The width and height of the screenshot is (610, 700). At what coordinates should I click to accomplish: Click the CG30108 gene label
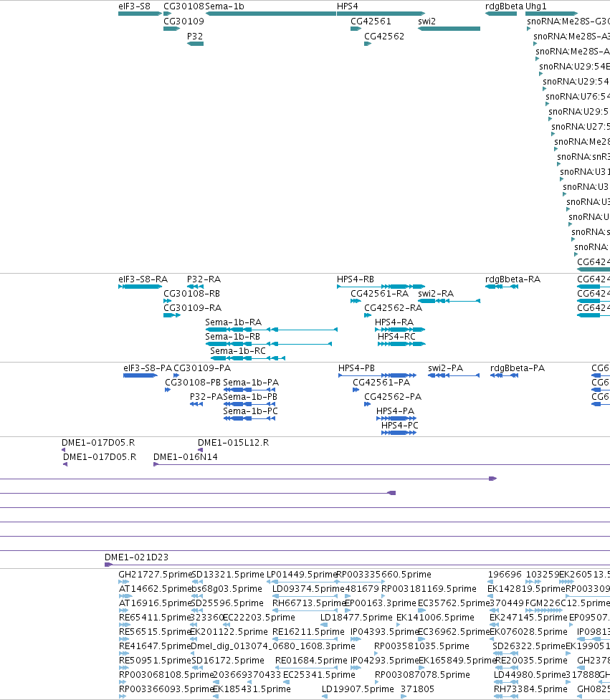tap(184, 6)
